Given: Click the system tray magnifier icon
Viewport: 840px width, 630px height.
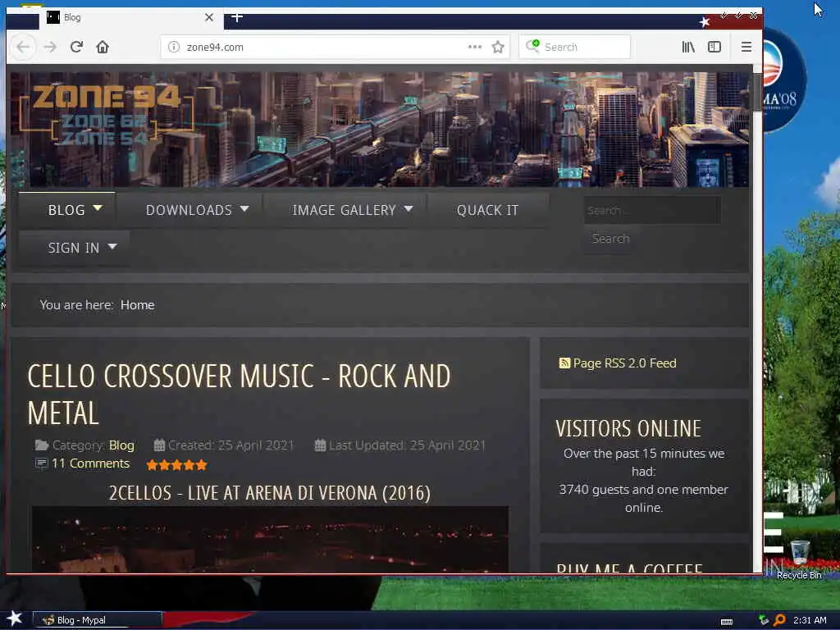Looking at the screenshot, I should click(779, 620).
